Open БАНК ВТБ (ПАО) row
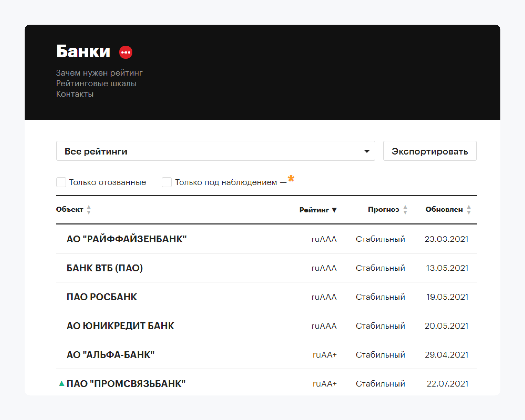525x420 pixels. (x=266, y=268)
